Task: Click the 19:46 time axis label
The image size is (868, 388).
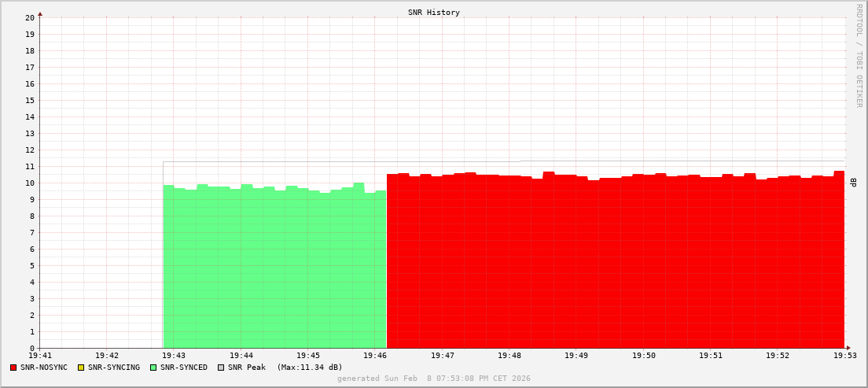Action: point(375,356)
